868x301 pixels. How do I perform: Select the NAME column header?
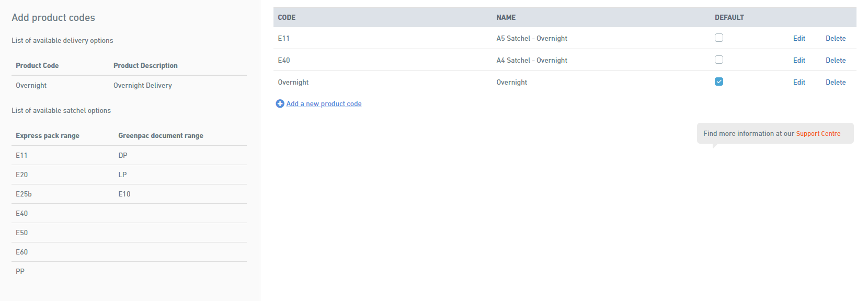506,17
